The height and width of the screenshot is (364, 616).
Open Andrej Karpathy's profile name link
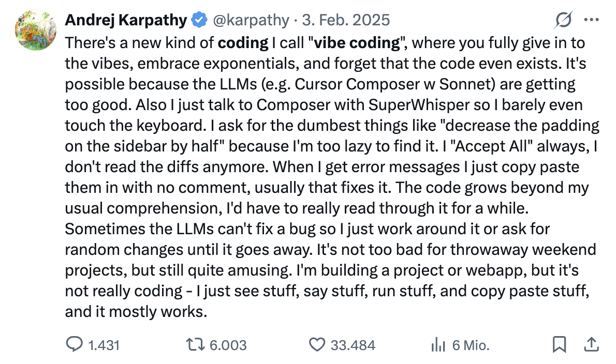(x=126, y=21)
